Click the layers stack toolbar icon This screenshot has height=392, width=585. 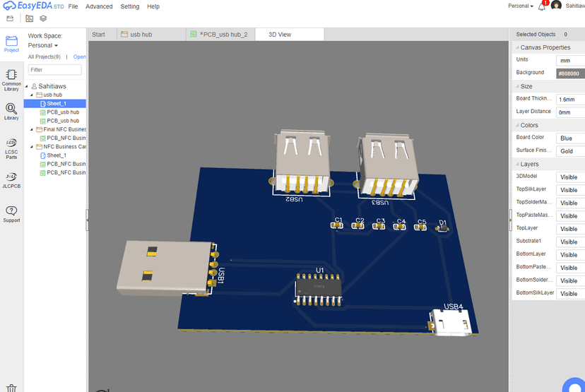43,18
